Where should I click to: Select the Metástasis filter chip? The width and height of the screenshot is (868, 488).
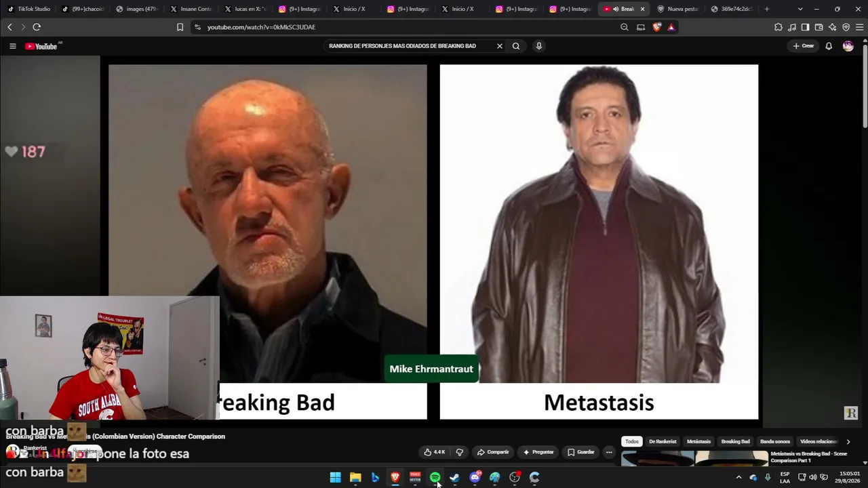[698, 441]
